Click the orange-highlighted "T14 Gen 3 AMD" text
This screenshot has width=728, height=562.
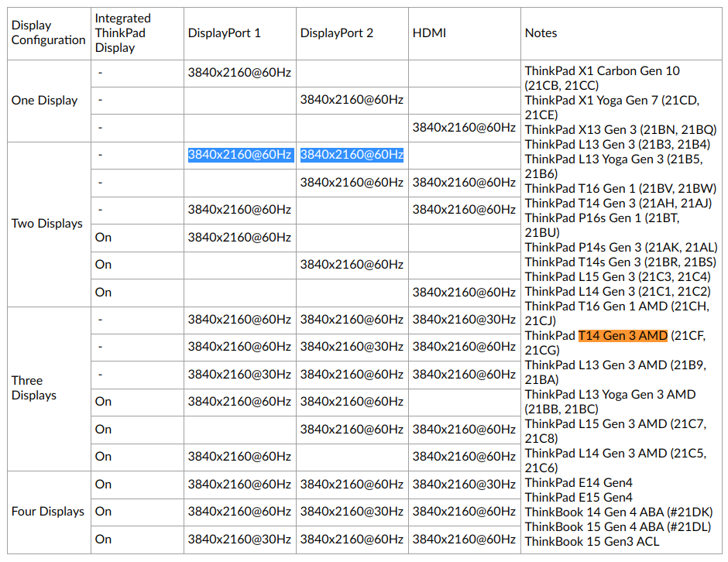[x=623, y=335]
